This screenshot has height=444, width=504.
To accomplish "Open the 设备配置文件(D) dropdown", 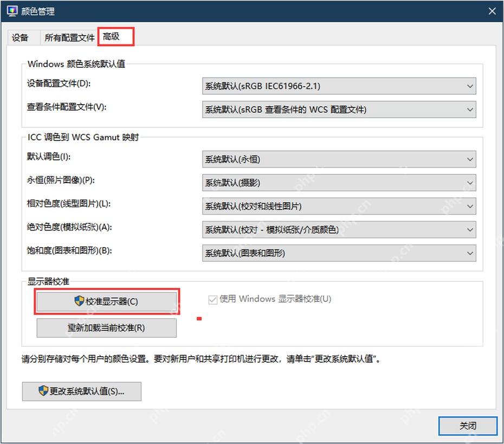I will pos(339,86).
